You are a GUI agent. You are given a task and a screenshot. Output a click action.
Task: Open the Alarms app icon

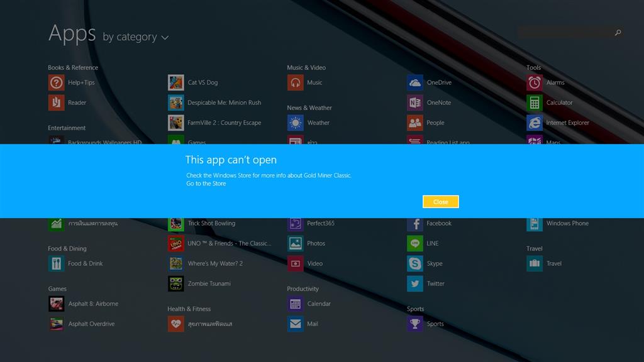535,82
